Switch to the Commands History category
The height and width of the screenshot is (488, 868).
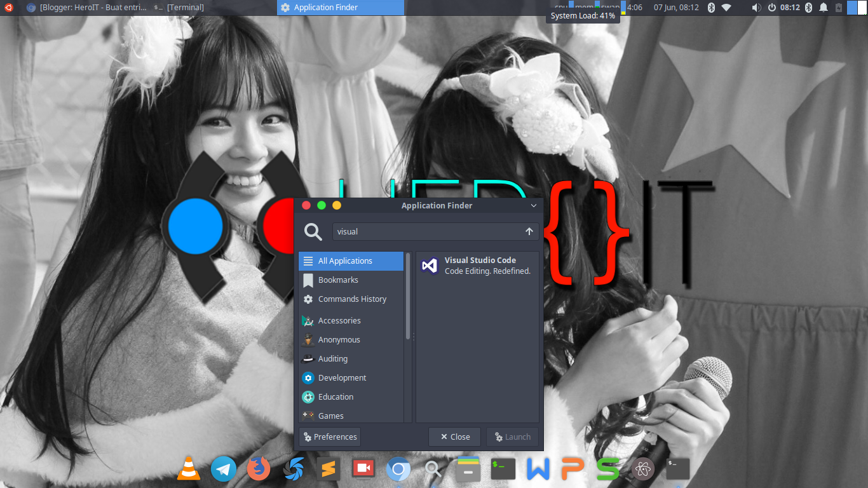tap(351, 299)
